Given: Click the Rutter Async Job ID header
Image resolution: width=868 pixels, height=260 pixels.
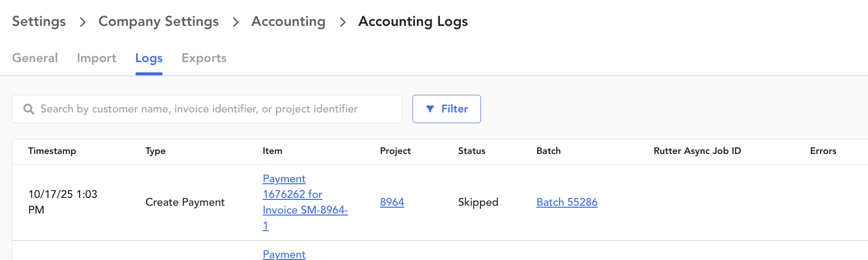Looking at the screenshot, I should (697, 151).
